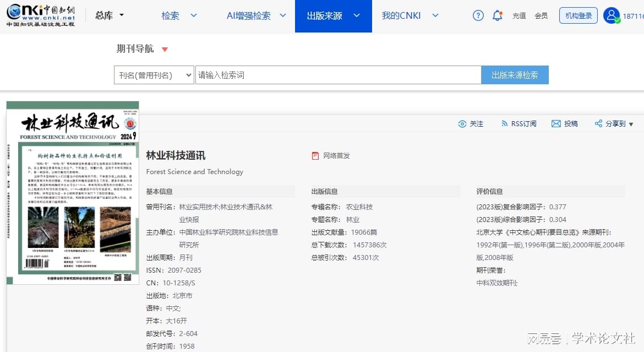Check the notification bell icon
Viewport: 644px width, 352px height.
click(498, 15)
